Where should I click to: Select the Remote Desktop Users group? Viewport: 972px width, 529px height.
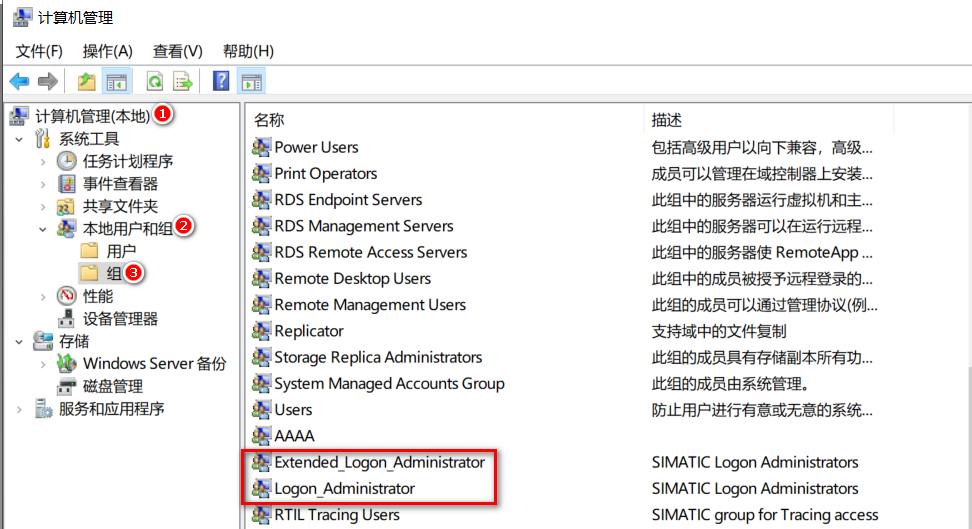coord(352,279)
